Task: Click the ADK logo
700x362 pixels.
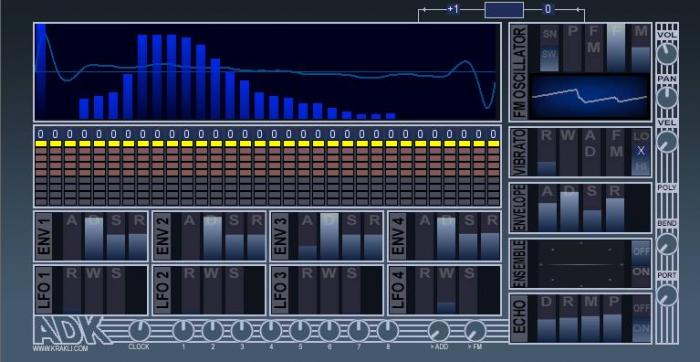Action: coord(71,330)
